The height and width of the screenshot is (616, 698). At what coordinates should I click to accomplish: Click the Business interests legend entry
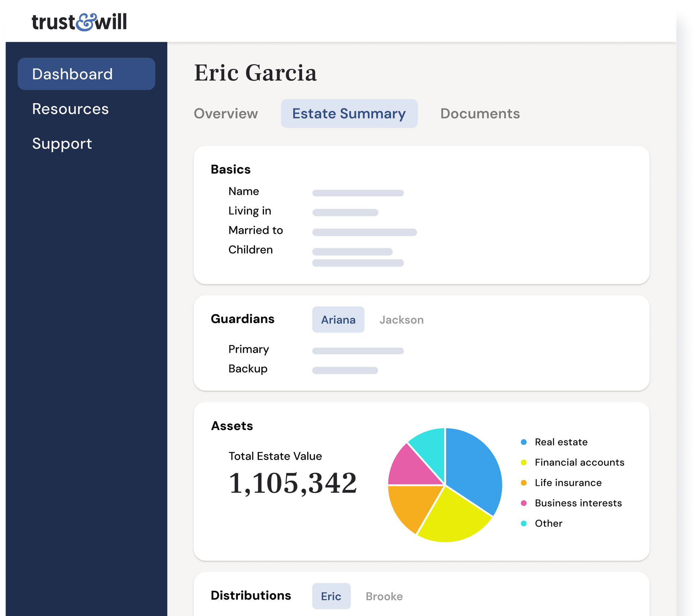[x=571, y=503]
